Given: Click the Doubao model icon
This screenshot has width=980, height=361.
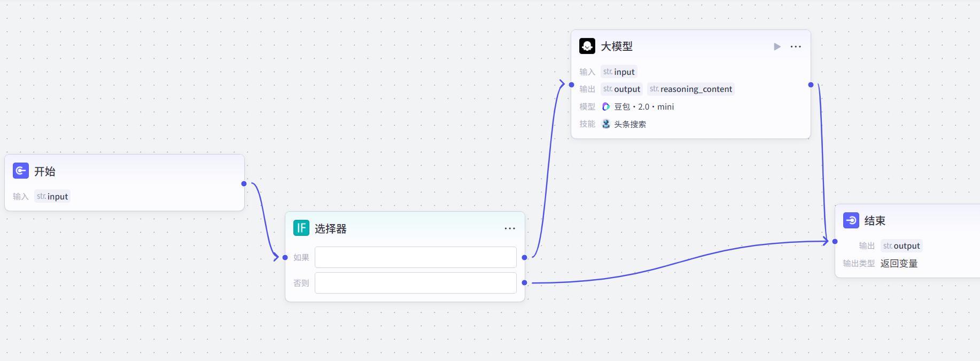Looking at the screenshot, I should 606,106.
